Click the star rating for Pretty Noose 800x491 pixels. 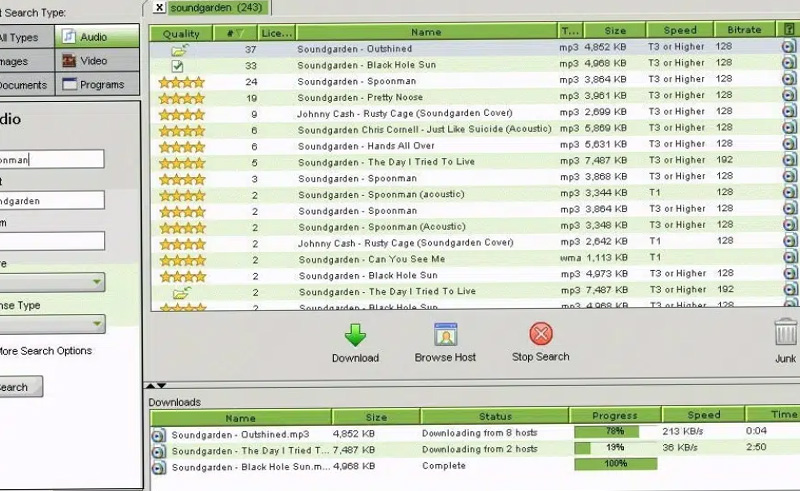(182, 98)
